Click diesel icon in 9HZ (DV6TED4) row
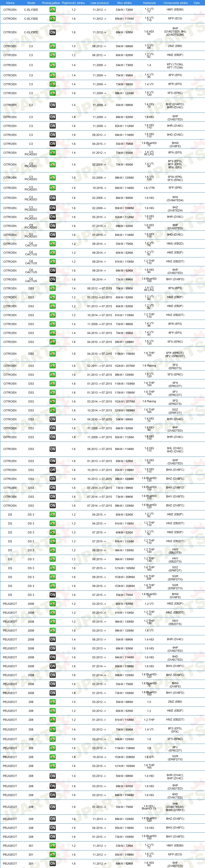Screen dimensions: 205x868 pos(52,208)
